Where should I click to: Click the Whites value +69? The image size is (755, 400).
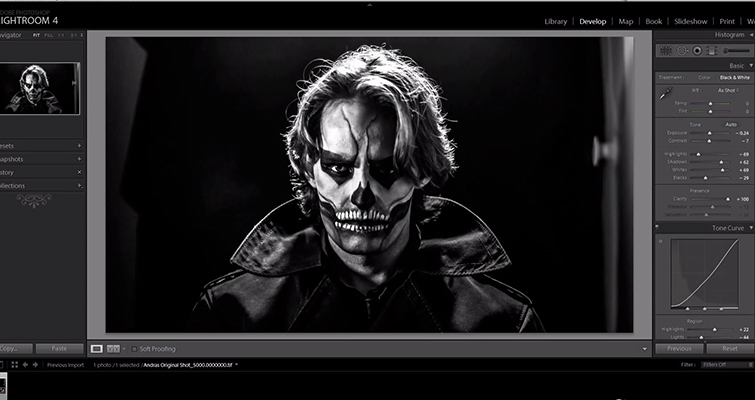tap(743, 170)
